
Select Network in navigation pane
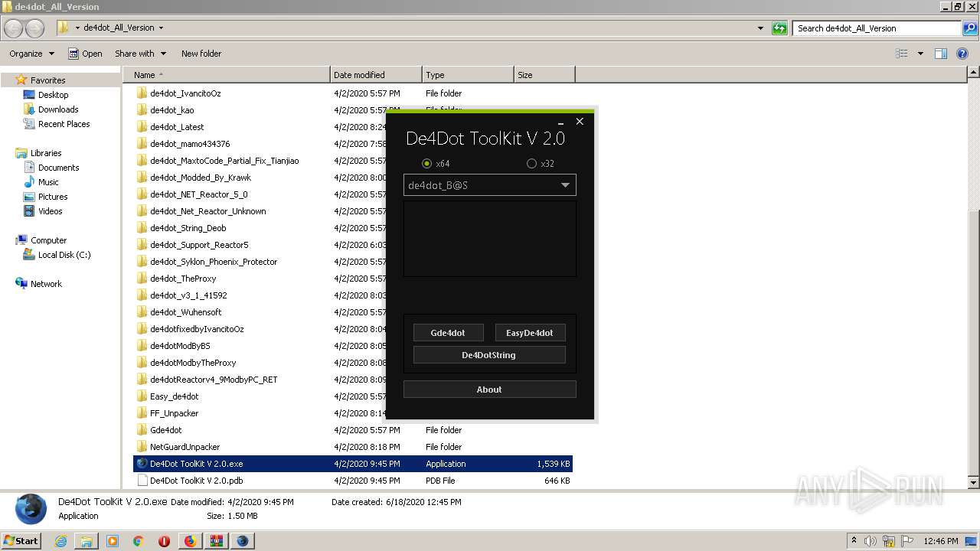click(x=46, y=284)
